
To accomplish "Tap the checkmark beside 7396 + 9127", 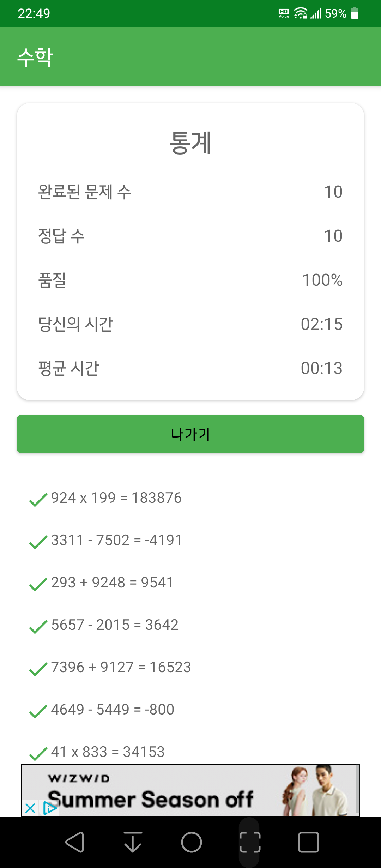I will point(38,669).
